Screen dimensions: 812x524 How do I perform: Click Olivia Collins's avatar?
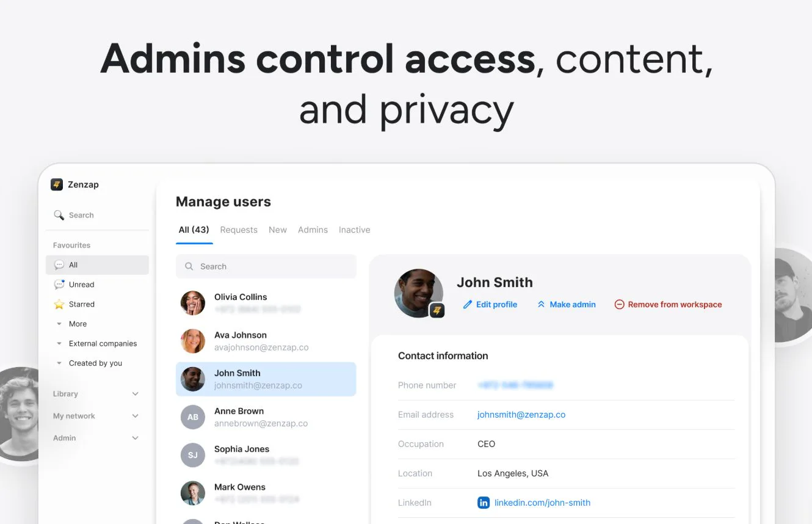click(193, 303)
